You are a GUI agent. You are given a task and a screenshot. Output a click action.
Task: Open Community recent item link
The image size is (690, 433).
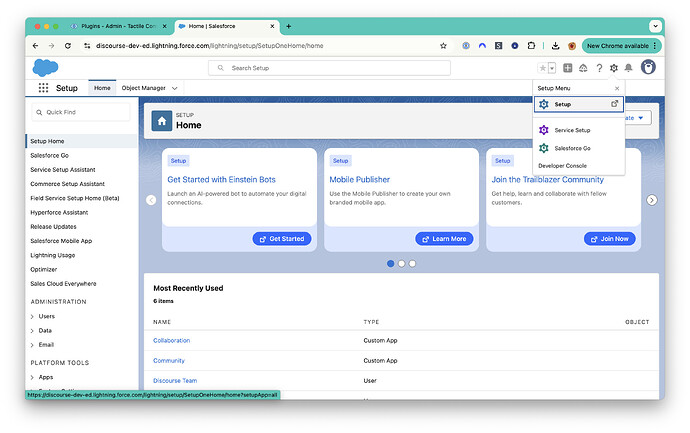pos(169,360)
